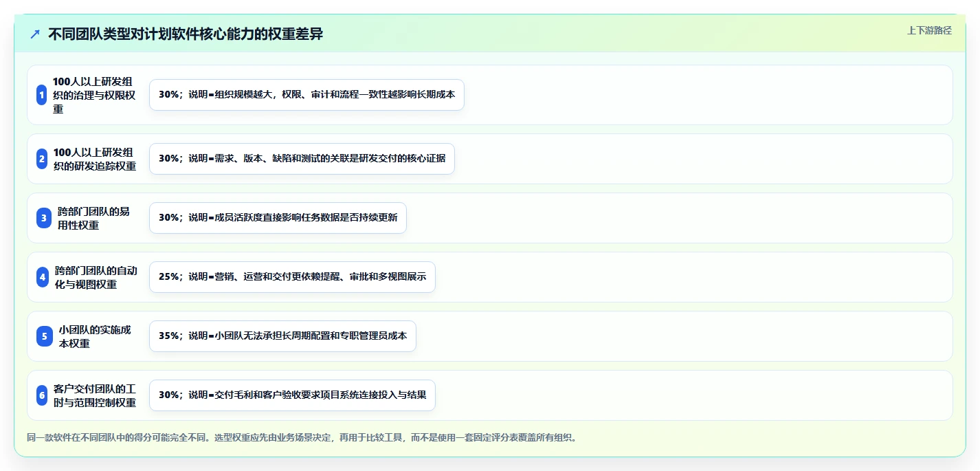The width and height of the screenshot is (980, 471).
Task: Click the value box about 权限、审计和流程一致性
Action: click(x=307, y=95)
